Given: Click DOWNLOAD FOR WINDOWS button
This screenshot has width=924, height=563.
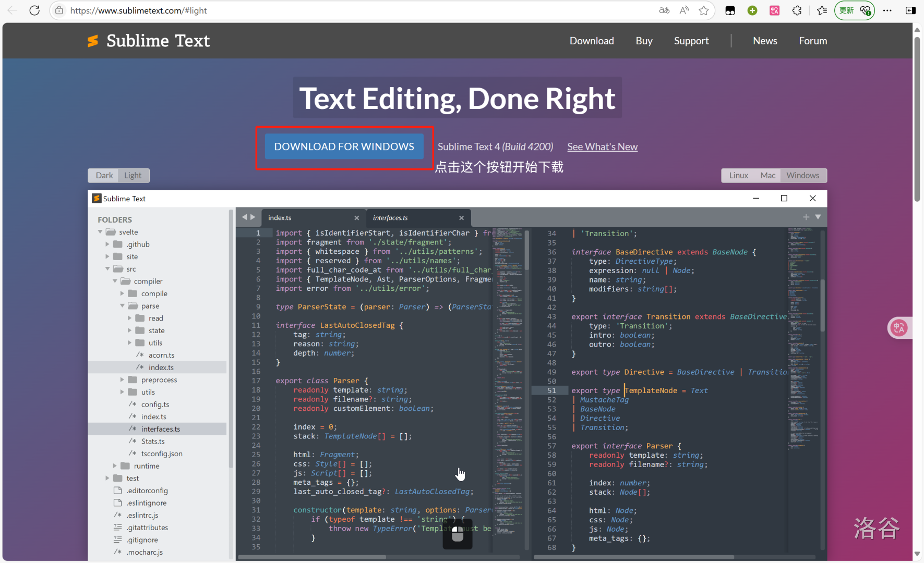Looking at the screenshot, I should coord(343,146).
